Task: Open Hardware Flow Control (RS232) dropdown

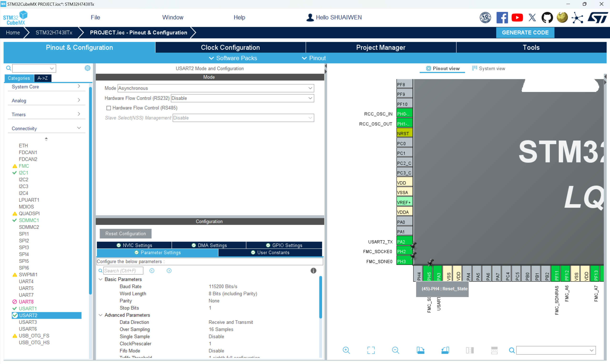Action: [242, 98]
